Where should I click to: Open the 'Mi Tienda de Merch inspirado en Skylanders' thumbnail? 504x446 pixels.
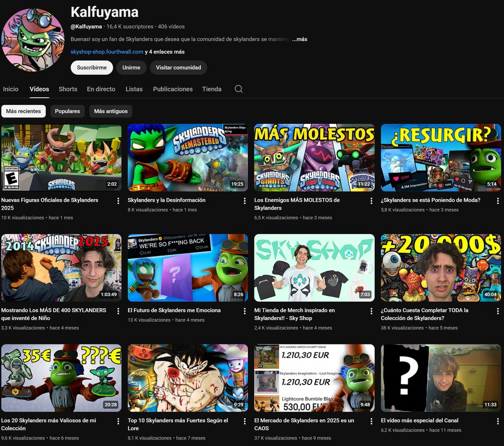[314, 268]
